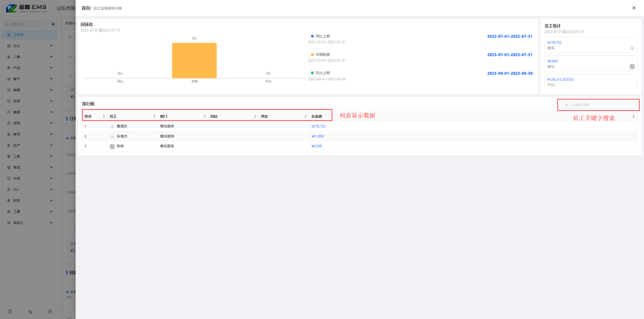This screenshot has width=644, height=319.
Task: Click the 办公 office icon in sidebar
Action: pyautogui.click(x=9, y=46)
